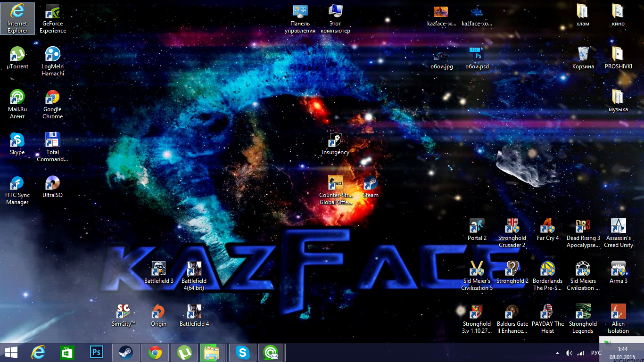Open Этот компьютер icon
This screenshot has width=644, height=362.
(336, 18)
